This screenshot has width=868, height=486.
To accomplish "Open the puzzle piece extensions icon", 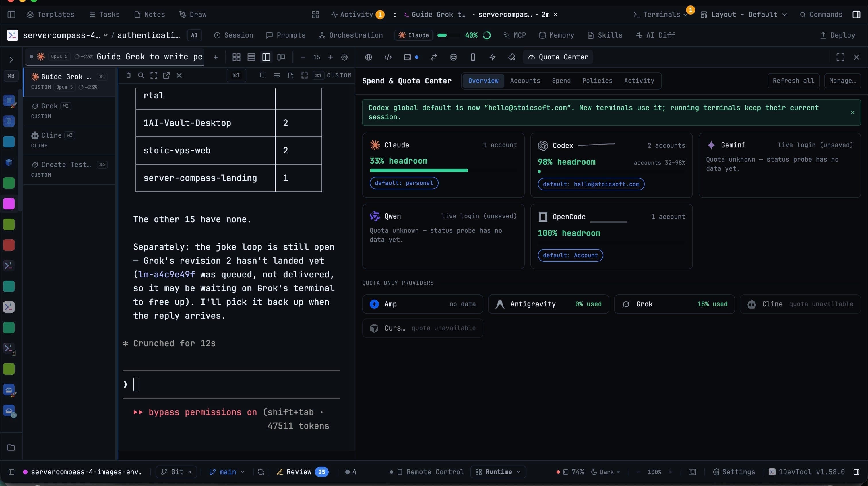I will pyautogui.click(x=512, y=57).
